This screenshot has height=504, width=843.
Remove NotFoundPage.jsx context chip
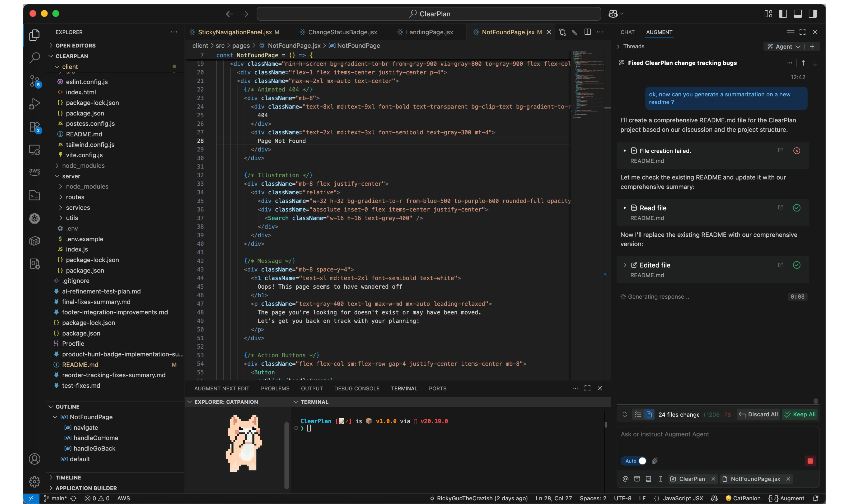[x=788, y=479]
